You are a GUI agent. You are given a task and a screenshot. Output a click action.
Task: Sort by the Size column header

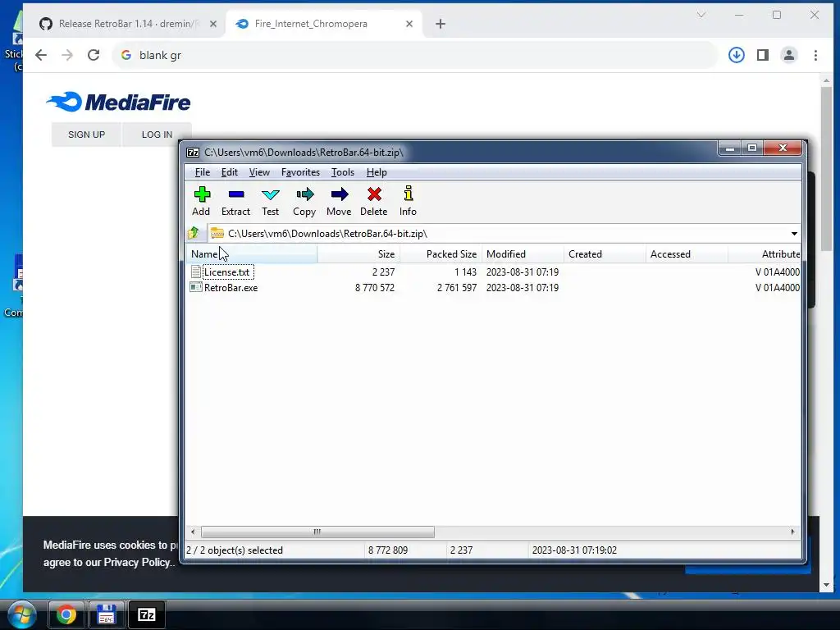(358, 254)
